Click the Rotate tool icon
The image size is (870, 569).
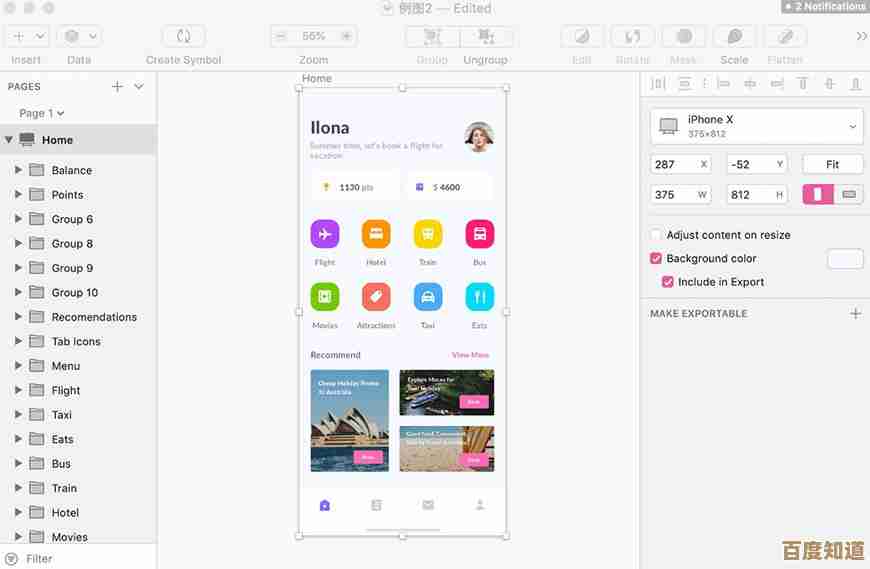[632, 36]
